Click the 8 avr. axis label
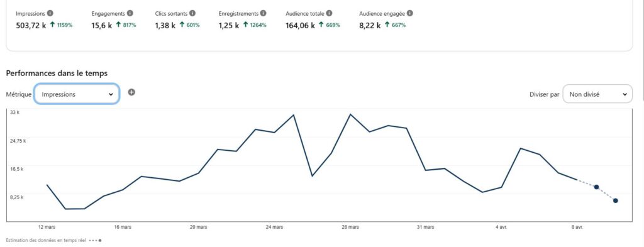 click(x=577, y=227)
